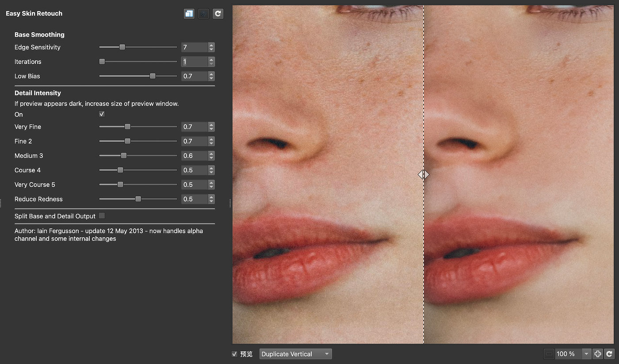Focus the Fine 2 value field
This screenshot has width=619, height=364.
tap(195, 141)
